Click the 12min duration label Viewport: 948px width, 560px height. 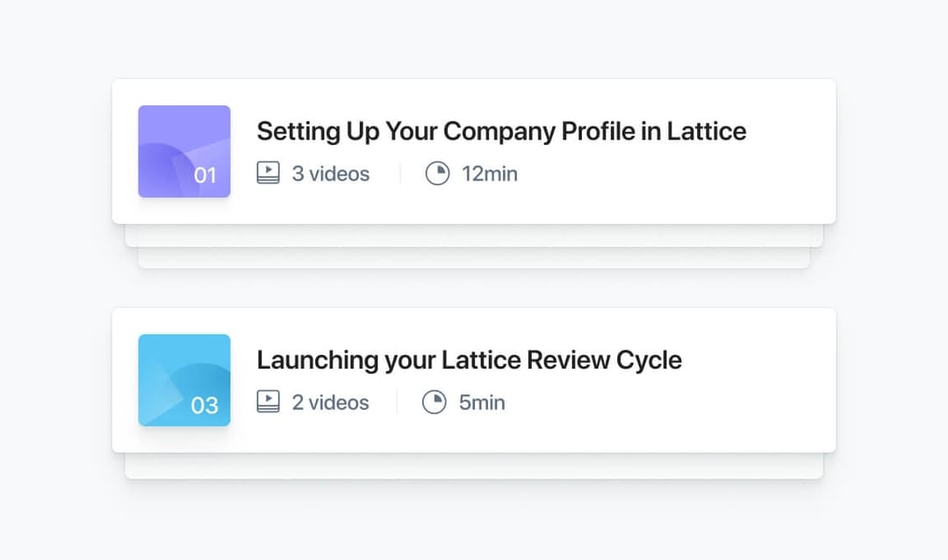coord(489,173)
